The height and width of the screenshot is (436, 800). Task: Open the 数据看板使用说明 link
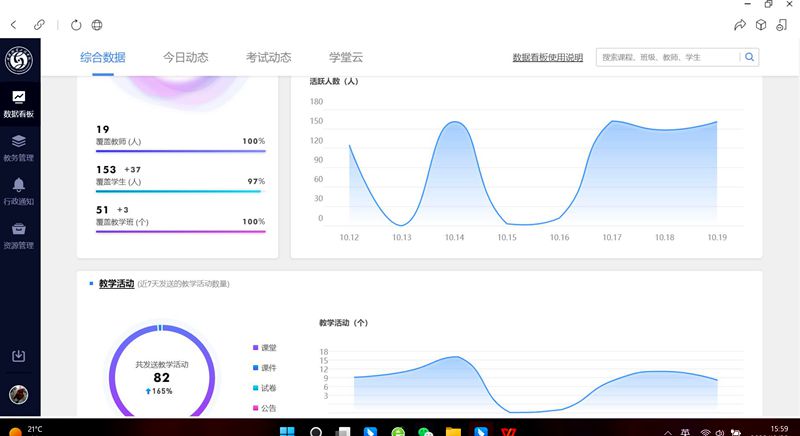pos(547,58)
